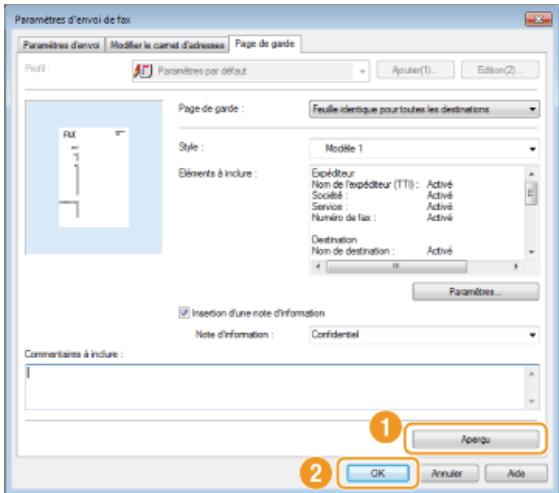Click up arrow of comments box scrollbar
The width and height of the screenshot is (559, 493).
click(531, 374)
